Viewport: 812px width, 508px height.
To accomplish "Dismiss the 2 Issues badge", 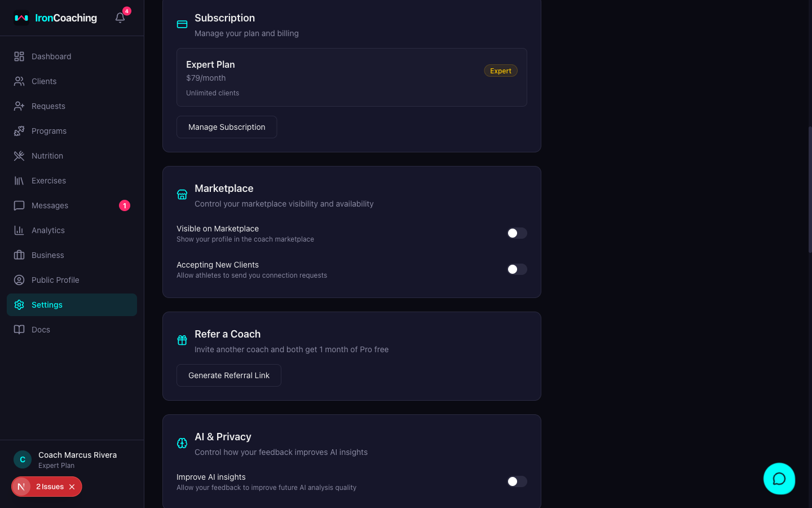I will 72,487.
